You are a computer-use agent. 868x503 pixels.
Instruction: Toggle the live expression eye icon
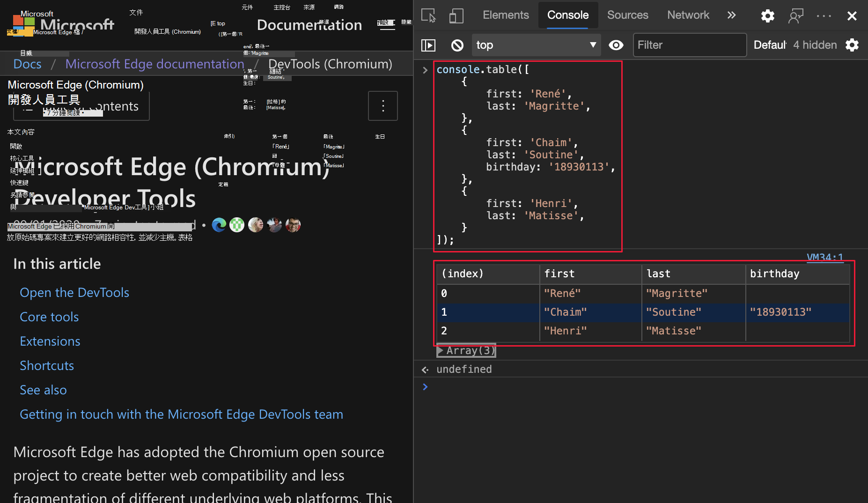[x=616, y=45]
